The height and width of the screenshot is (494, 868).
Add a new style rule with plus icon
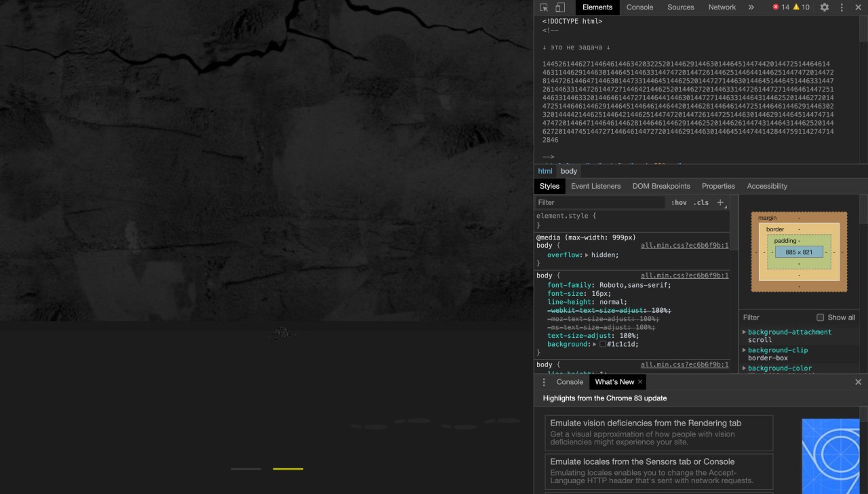coord(720,202)
